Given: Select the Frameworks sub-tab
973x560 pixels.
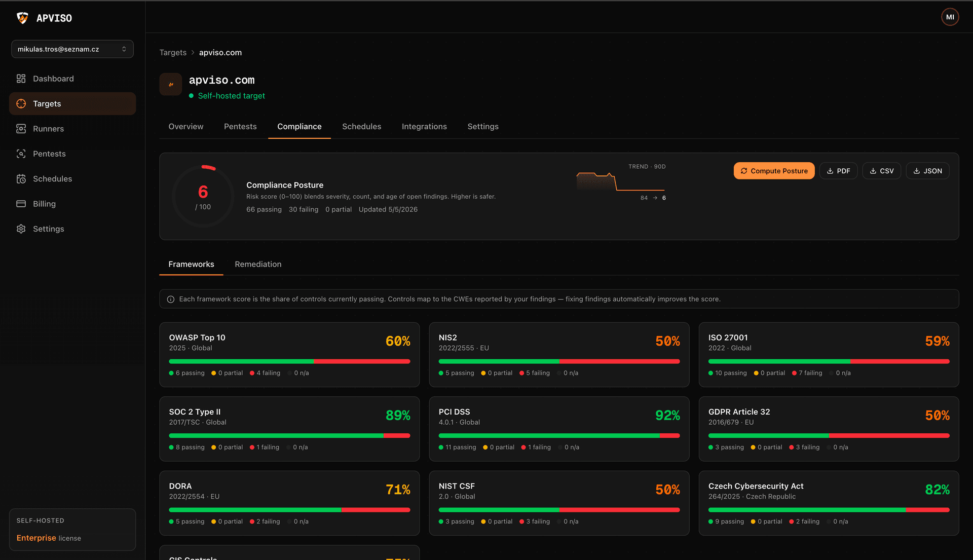Looking at the screenshot, I should point(191,265).
